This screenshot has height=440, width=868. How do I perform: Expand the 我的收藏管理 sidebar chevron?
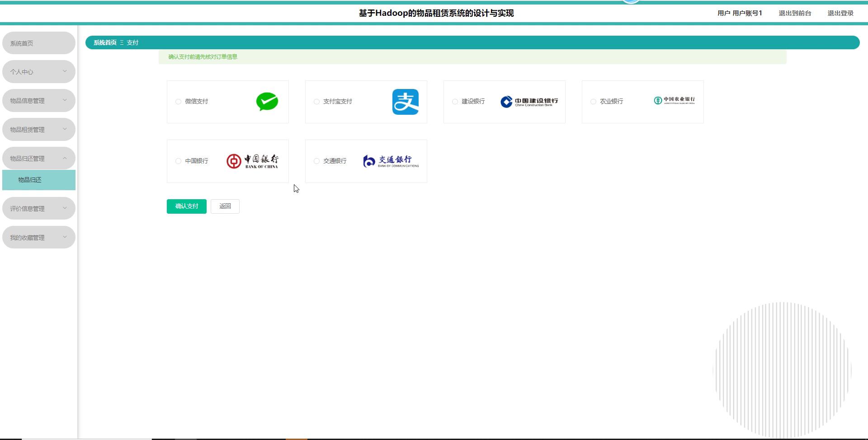[x=65, y=237]
